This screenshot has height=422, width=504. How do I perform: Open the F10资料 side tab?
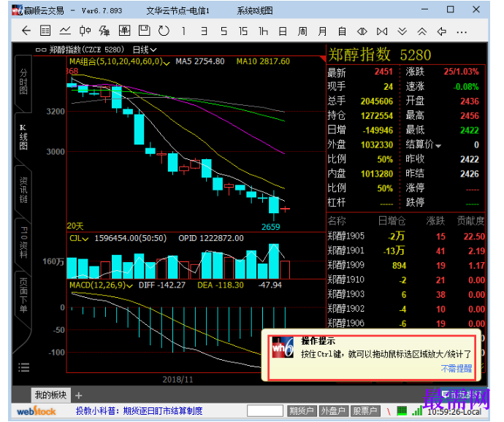click(x=23, y=242)
